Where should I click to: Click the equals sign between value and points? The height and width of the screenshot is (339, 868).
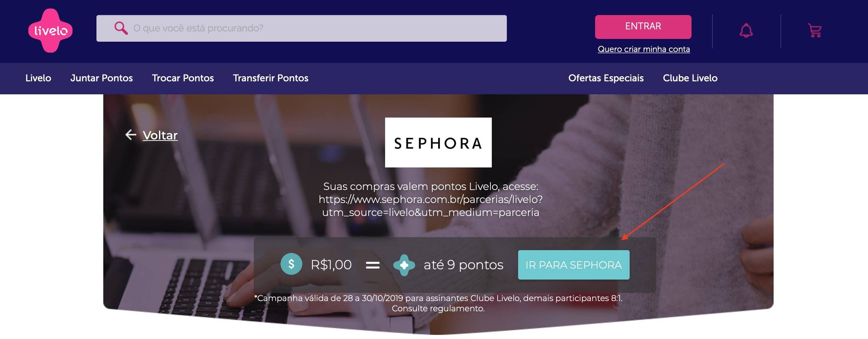(373, 265)
